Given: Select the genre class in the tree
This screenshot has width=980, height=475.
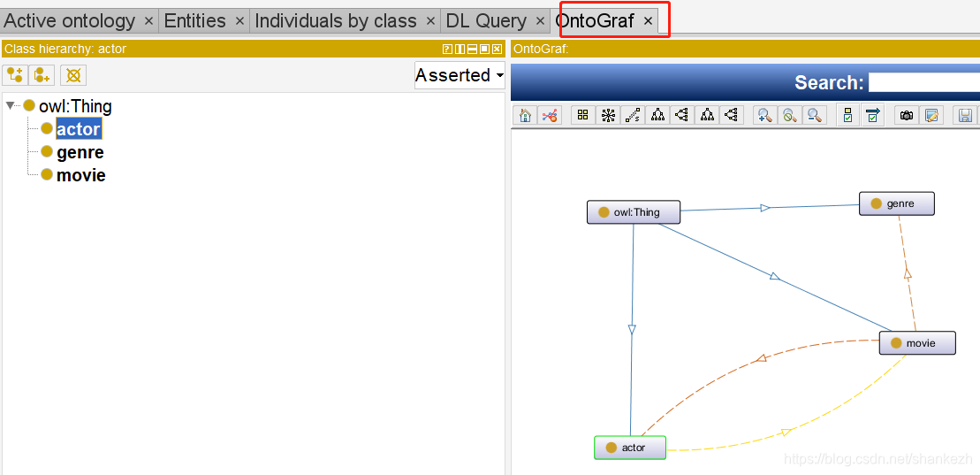Looking at the screenshot, I should pyautogui.click(x=80, y=152).
